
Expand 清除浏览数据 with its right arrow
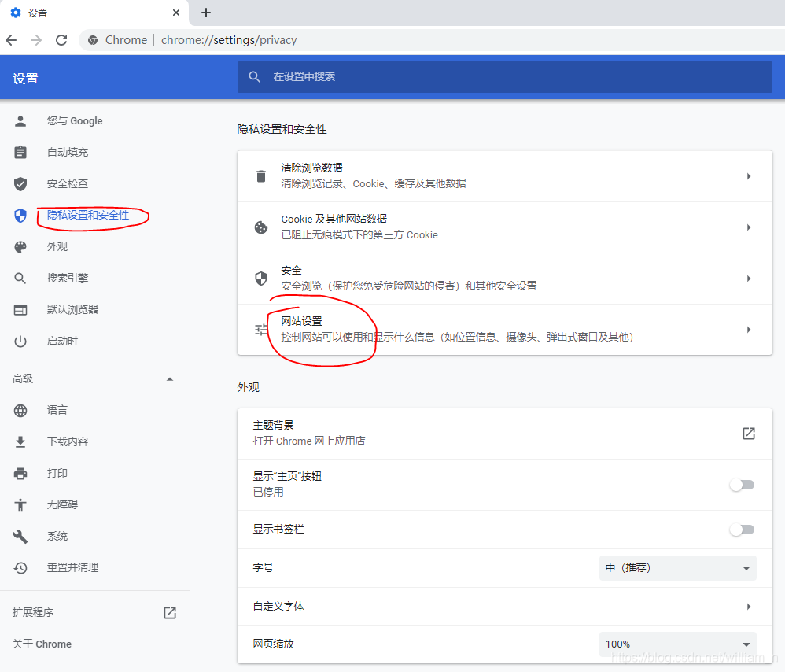tap(749, 176)
